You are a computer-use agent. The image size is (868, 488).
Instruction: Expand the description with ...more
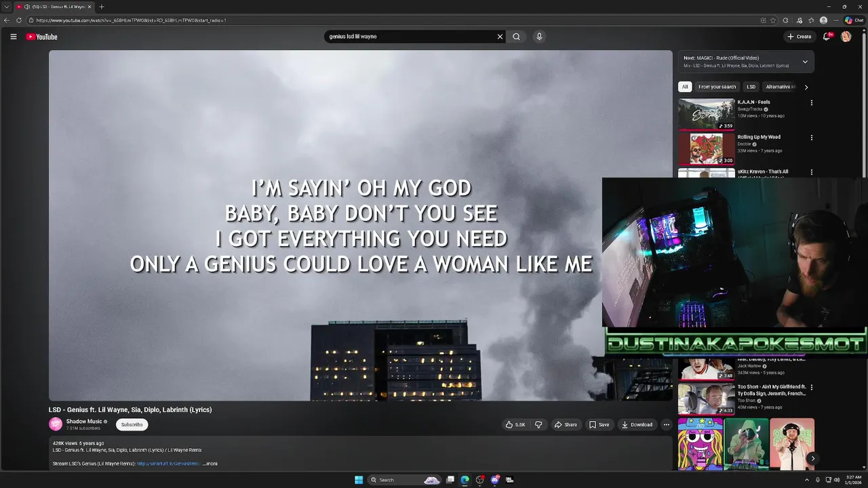pyautogui.click(x=210, y=464)
